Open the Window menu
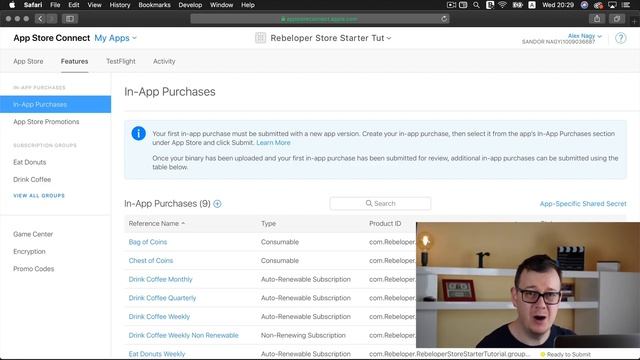 pyautogui.click(x=221, y=5)
